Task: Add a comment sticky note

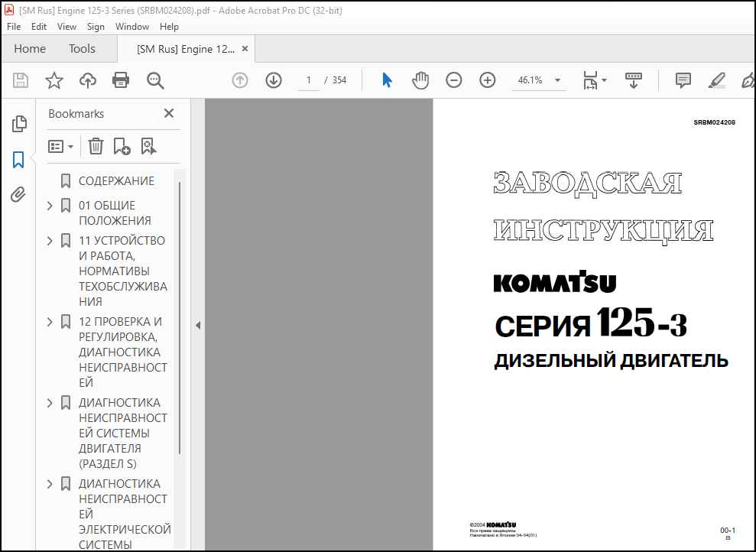Action: [x=683, y=80]
